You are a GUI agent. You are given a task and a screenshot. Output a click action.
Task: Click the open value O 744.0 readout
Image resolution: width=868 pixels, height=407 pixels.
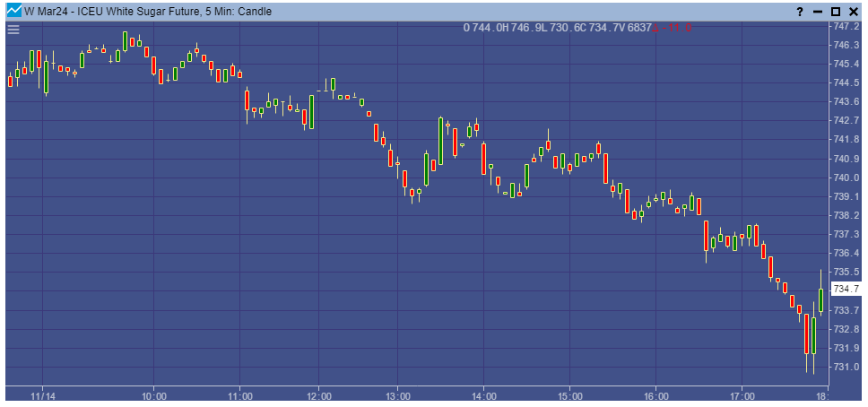click(x=481, y=29)
